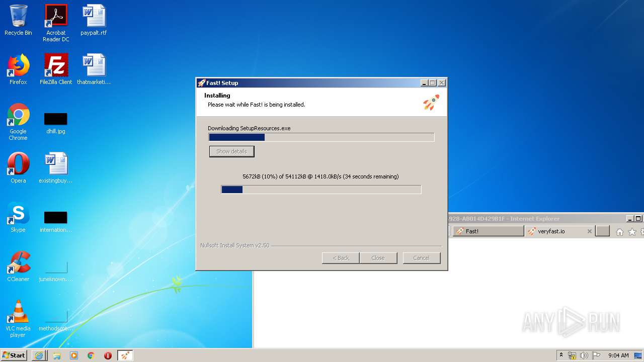Close the veryfast.io tab

pos(589,231)
